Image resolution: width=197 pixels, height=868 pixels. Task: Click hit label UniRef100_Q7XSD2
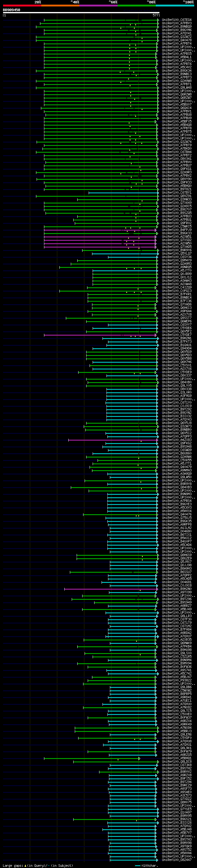177,240
